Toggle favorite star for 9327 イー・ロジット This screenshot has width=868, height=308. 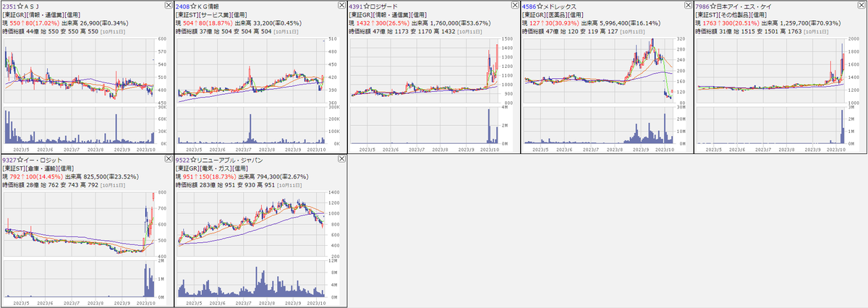coord(20,159)
